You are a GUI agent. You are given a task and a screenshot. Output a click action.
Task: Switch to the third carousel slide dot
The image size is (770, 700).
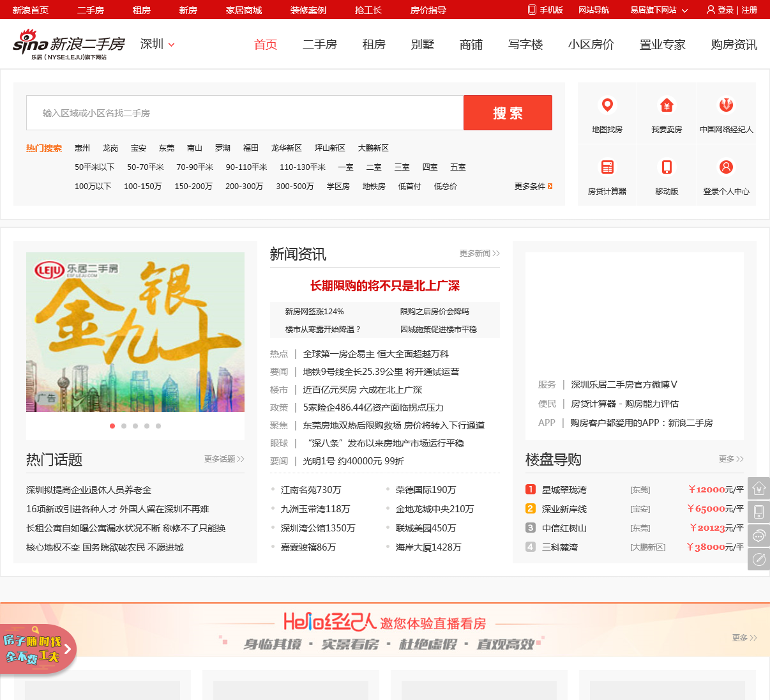tap(135, 426)
